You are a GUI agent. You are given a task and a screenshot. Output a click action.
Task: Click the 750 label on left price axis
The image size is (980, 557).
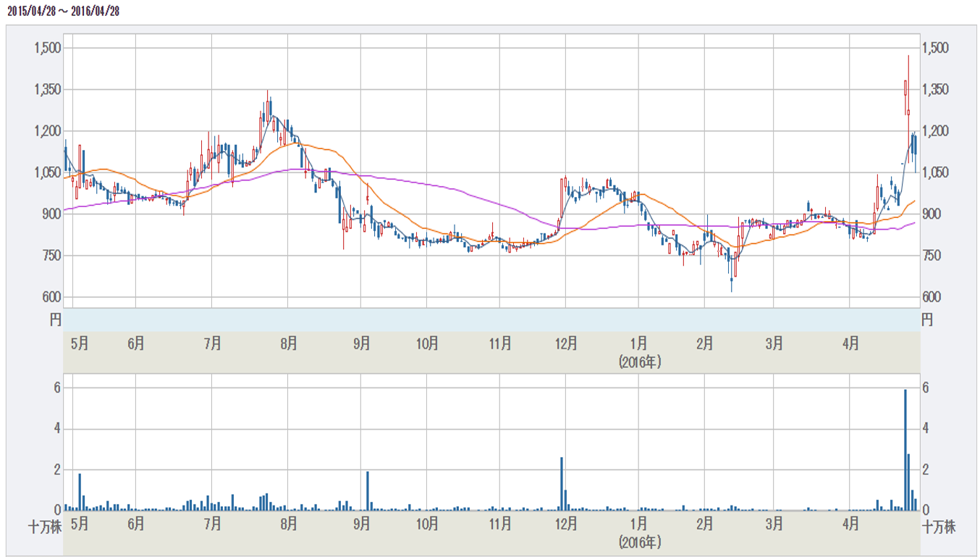(x=51, y=256)
